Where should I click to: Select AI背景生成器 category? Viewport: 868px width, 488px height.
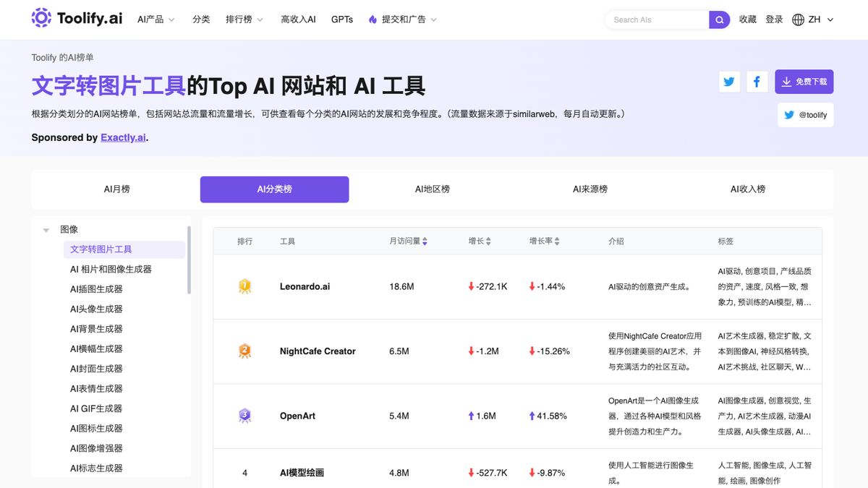click(x=96, y=329)
